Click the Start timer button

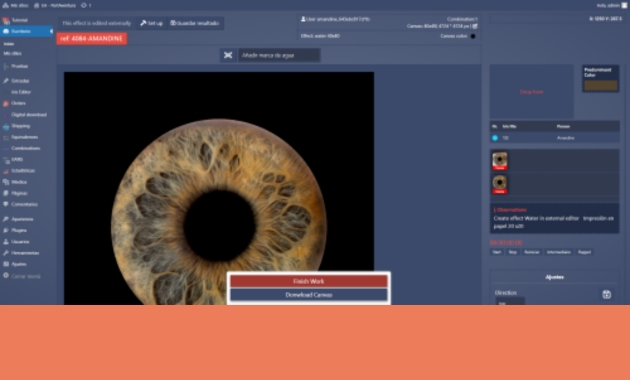coord(497,252)
